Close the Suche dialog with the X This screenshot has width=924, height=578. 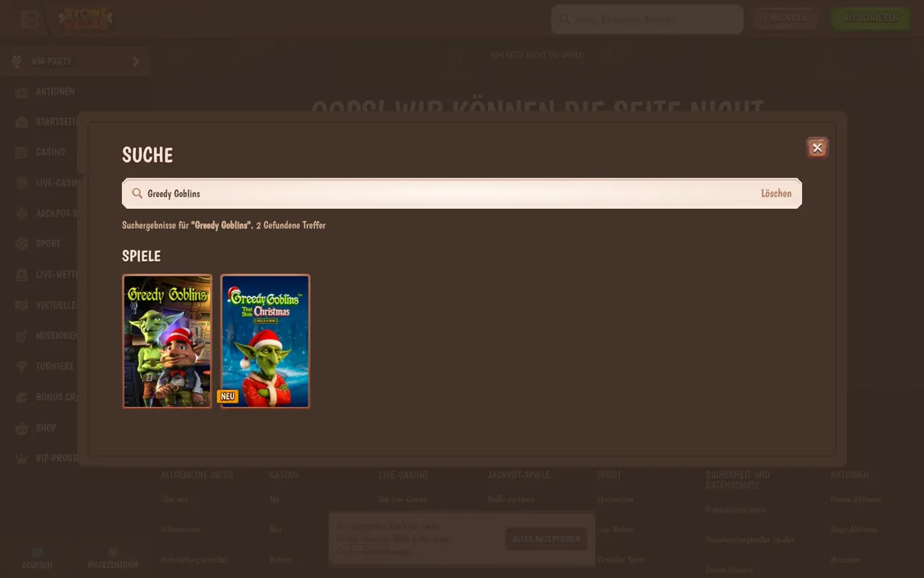click(x=817, y=148)
